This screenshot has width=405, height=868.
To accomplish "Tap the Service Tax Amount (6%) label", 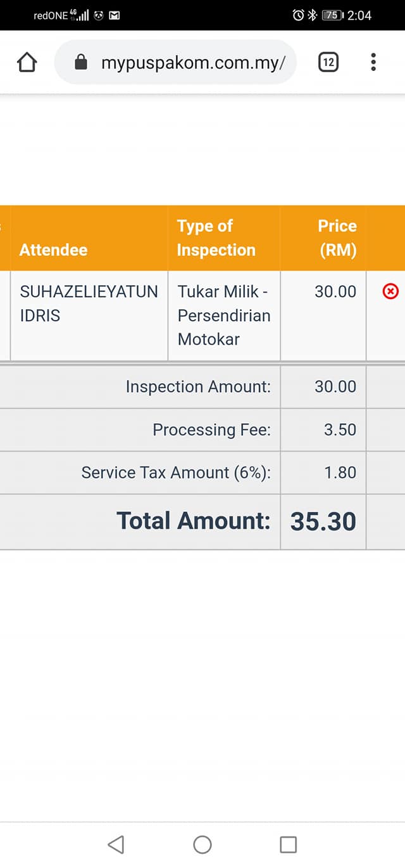I will click(x=176, y=473).
